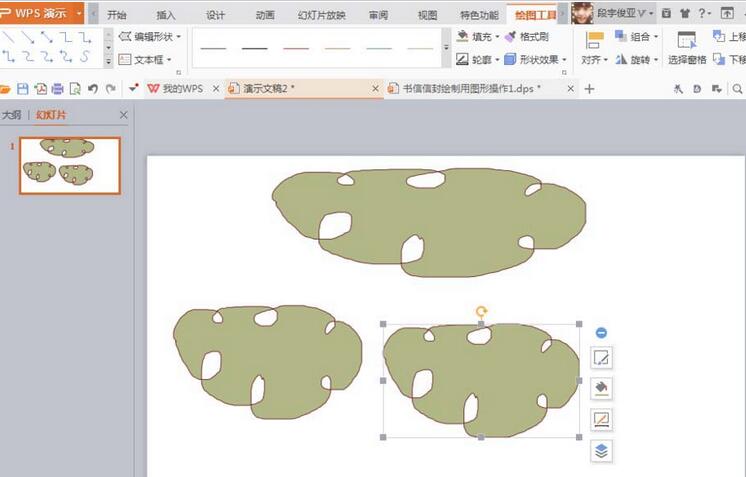
Task: Click the skin shirt icon
Action: pos(685,13)
